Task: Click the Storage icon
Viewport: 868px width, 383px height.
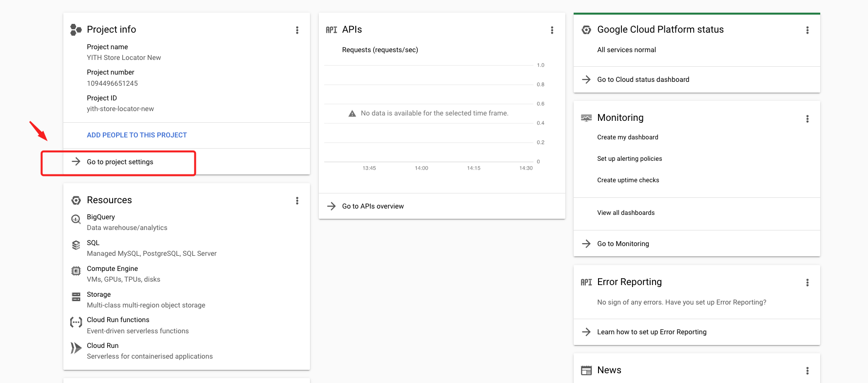Action: point(76,297)
